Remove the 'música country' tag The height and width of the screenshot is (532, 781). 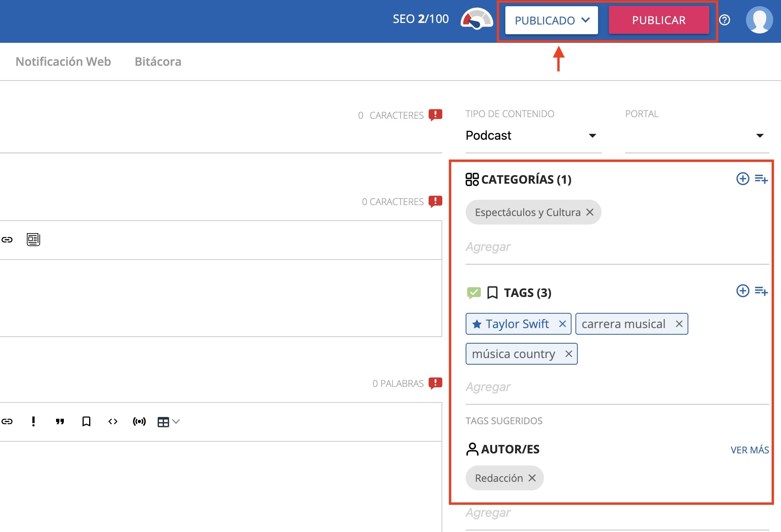click(x=568, y=354)
